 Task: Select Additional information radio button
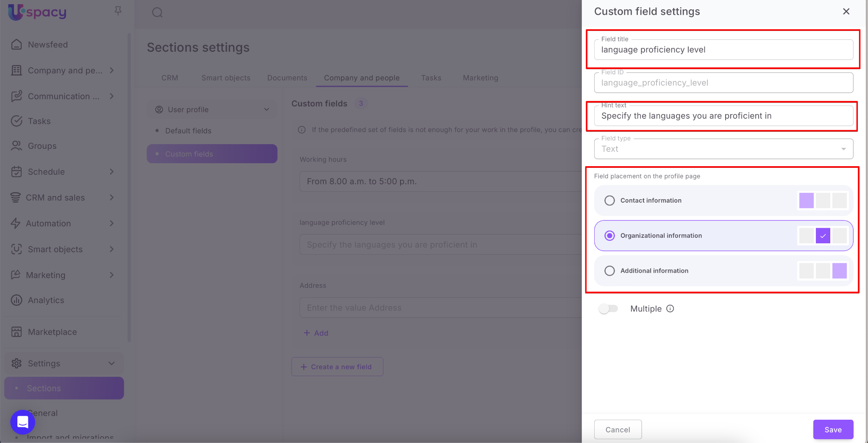coord(609,271)
